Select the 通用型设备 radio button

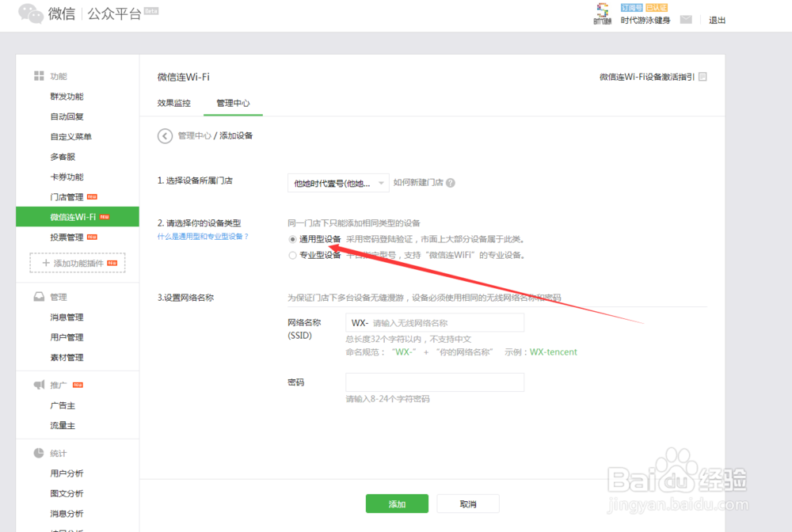(292, 239)
